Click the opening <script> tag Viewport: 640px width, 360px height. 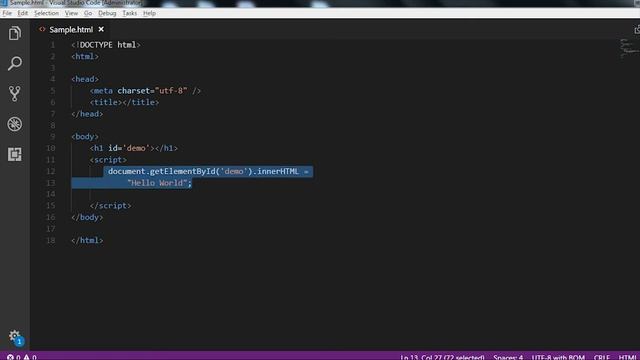[x=108, y=160]
